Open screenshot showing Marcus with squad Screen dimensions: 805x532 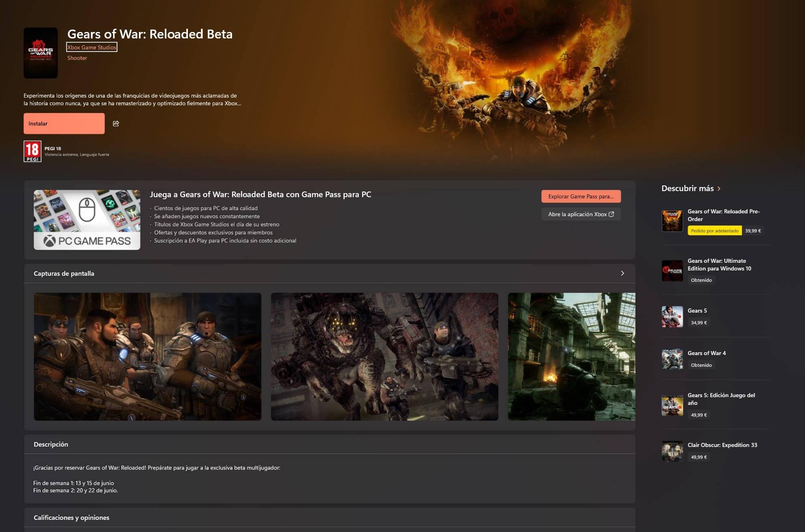147,356
